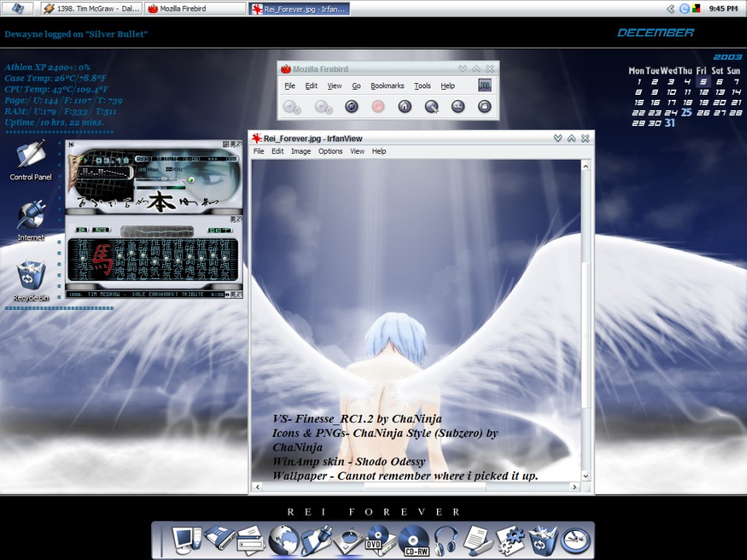Open Forward history dropdown arrow in Firebird

point(330,110)
